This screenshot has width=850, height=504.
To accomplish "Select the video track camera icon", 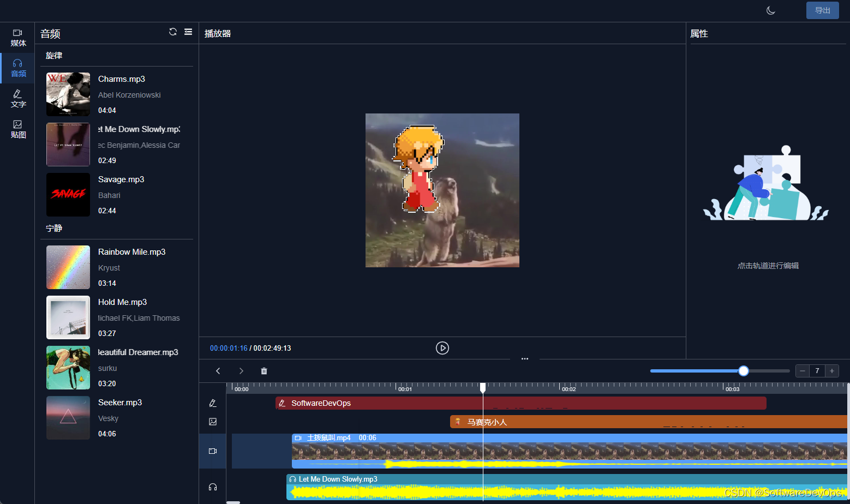I will pyautogui.click(x=213, y=451).
